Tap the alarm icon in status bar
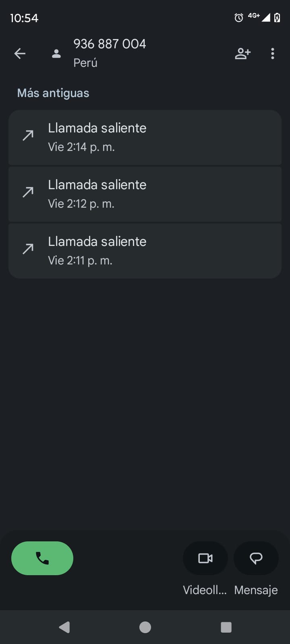290x644 pixels. click(239, 17)
